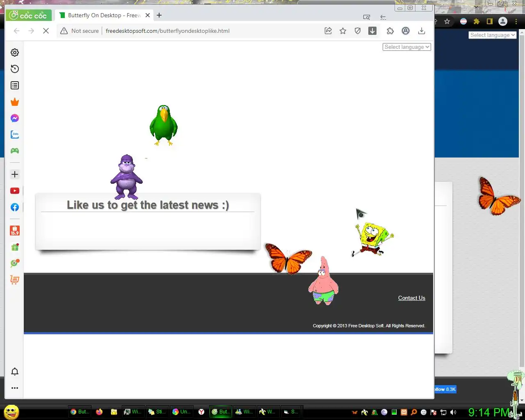
Task: Open Facebook from the sidebar
Action: click(x=15, y=207)
